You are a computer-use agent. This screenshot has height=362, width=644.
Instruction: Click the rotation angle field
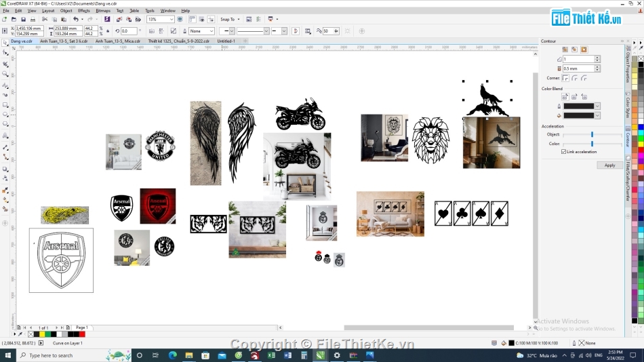[x=129, y=31]
